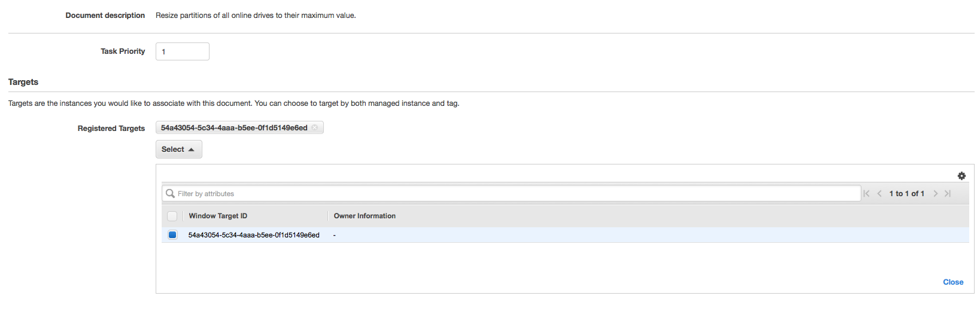The width and height of the screenshot is (980, 311).
Task: Go to next page arrow
Action: (x=936, y=193)
